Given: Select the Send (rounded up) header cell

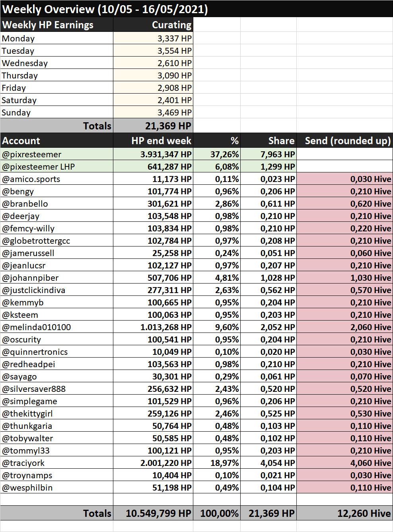Looking at the screenshot, I should 344,141.
